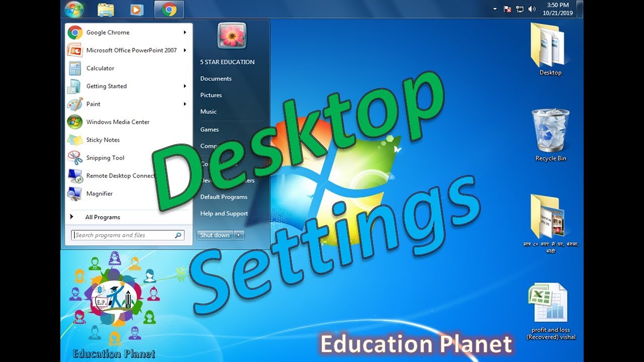Click the volume speaker tray icon
Screen dimensions: 644x362
(532, 9)
